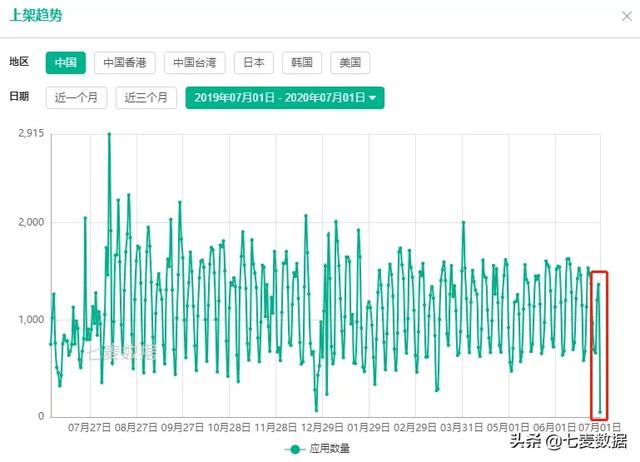Choose 日本 as the region
The image size is (640, 462).
click(x=253, y=63)
